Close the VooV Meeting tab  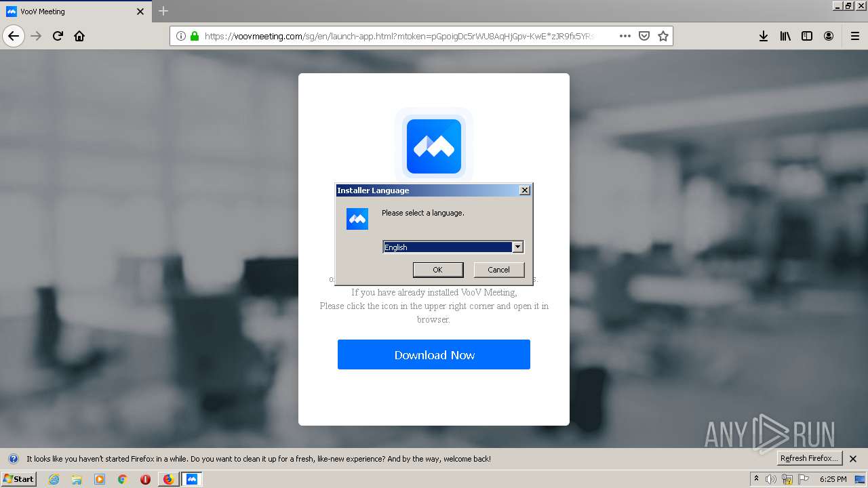[140, 12]
